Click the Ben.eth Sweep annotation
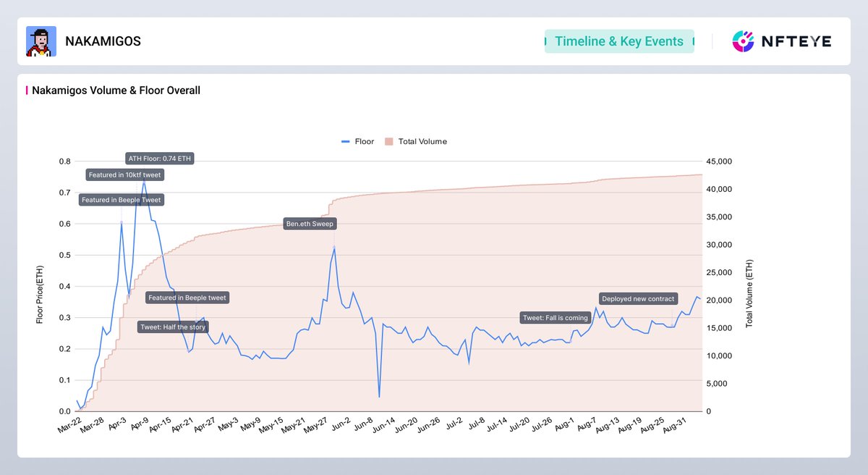Viewport: 868px width, 475px height. click(310, 224)
